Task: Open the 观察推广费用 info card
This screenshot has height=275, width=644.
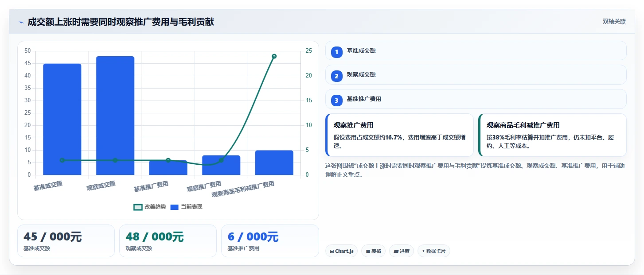Action: 399,135
